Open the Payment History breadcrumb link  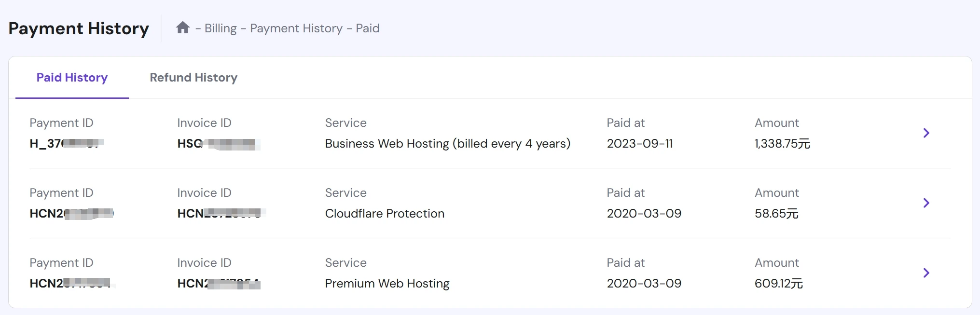tap(296, 28)
